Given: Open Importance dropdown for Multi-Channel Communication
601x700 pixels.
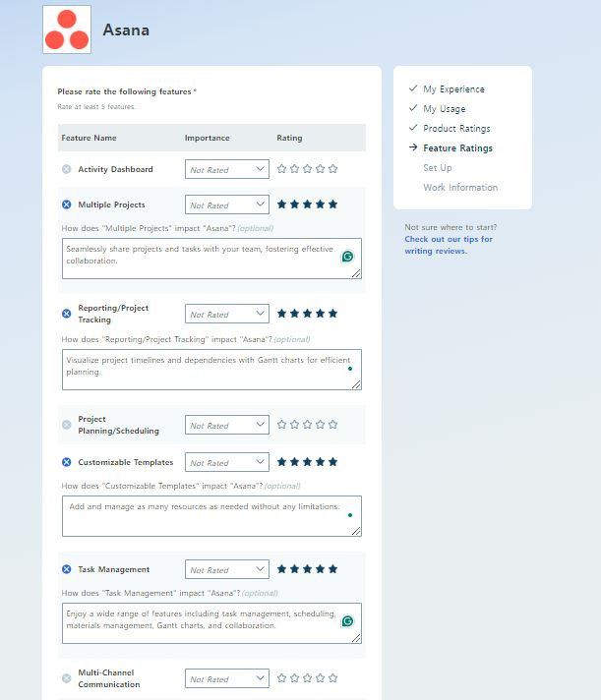Looking at the screenshot, I should (x=227, y=678).
